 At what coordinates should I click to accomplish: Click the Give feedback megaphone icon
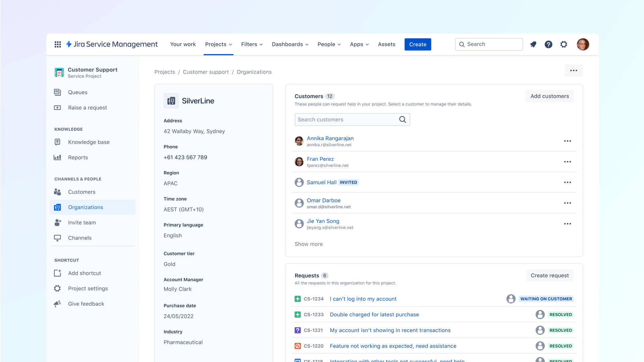tap(57, 304)
